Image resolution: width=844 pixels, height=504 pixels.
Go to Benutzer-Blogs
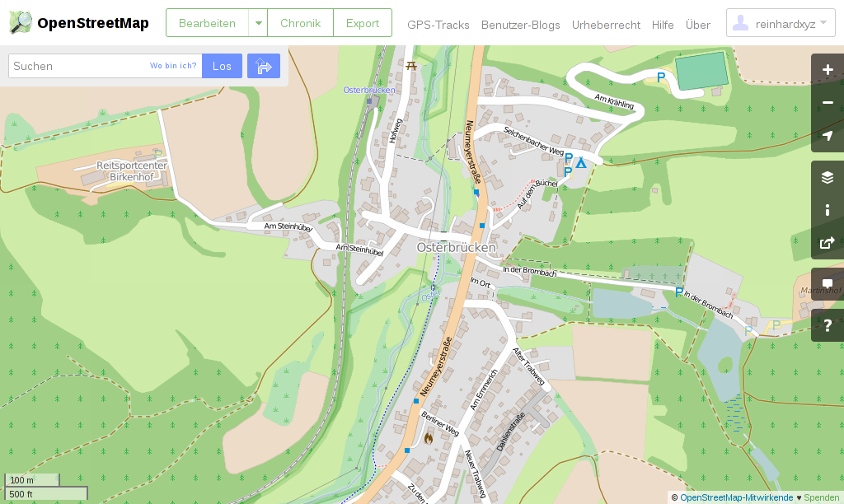coord(520,25)
